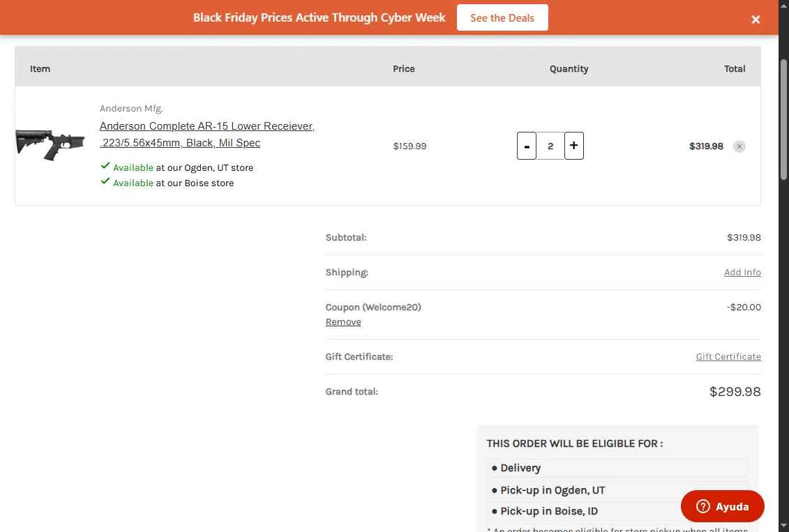Click the Pick-up in Ogden, UT entry
This screenshot has height=532, width=789.
[x=552, y=490]
